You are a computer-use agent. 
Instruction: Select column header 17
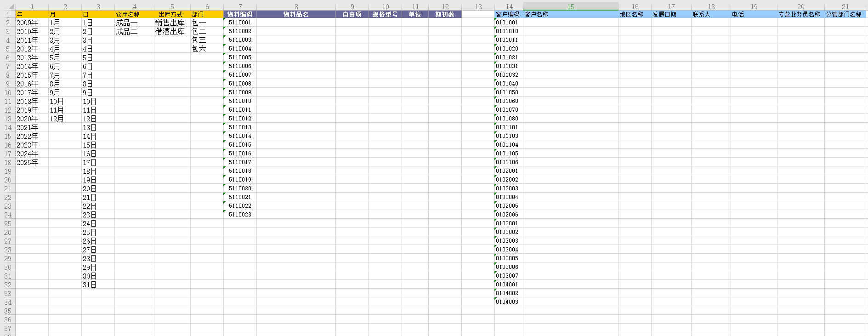671,6
